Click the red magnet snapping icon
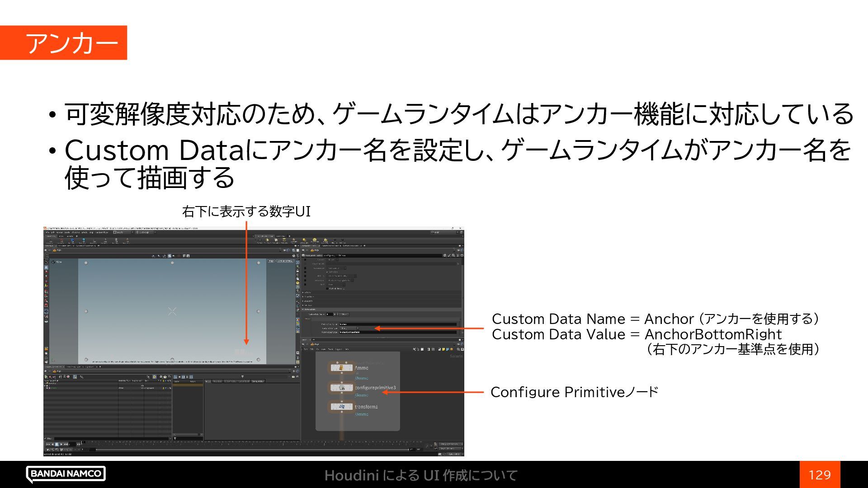Viewport: 868px width, 488px height. 46,306
